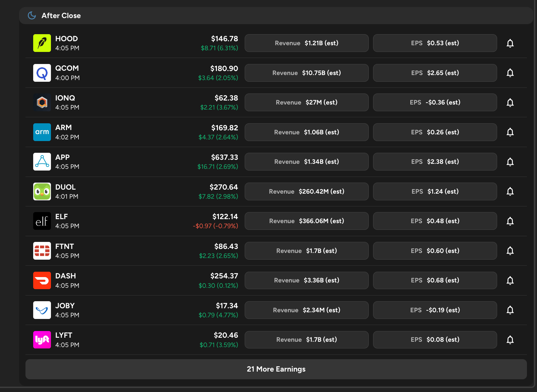Open JOBY EPS estimate -$0.19

tap(435, 310)
